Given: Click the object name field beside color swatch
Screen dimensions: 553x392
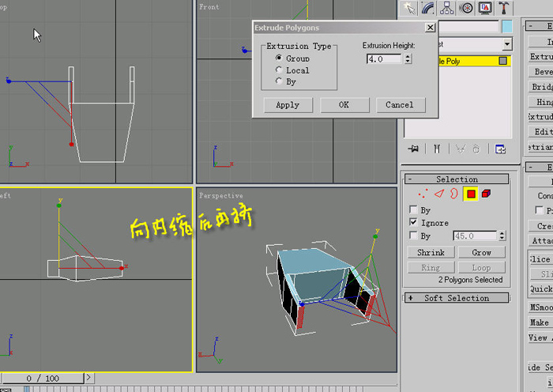Looking at the screenshot, I should point(468,27).
